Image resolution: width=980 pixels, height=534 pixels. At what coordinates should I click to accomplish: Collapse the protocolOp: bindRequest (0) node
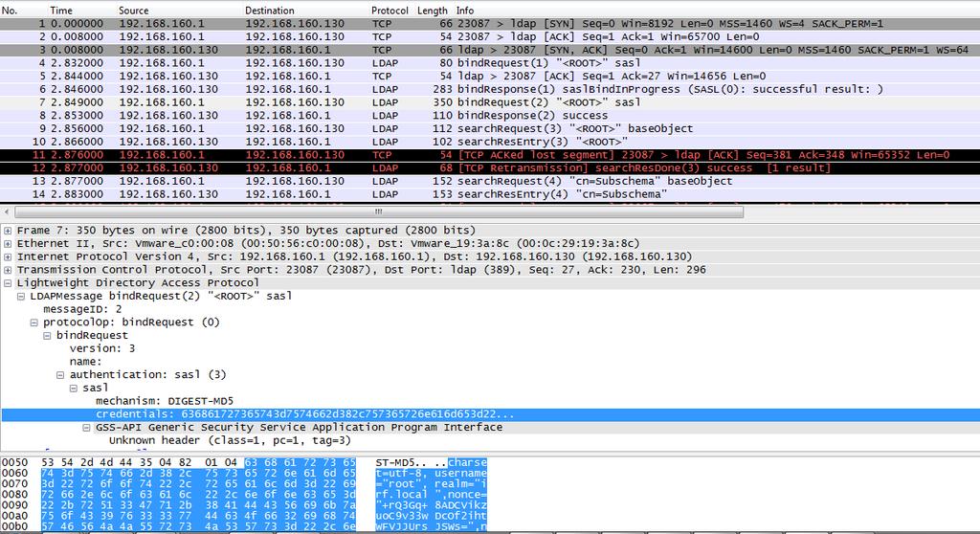click(x=33, y=323)
